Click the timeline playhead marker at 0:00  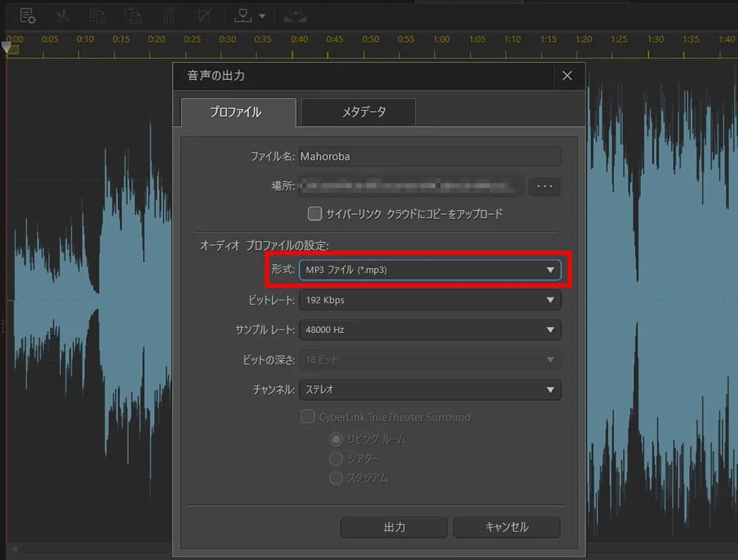pos(6,48)
